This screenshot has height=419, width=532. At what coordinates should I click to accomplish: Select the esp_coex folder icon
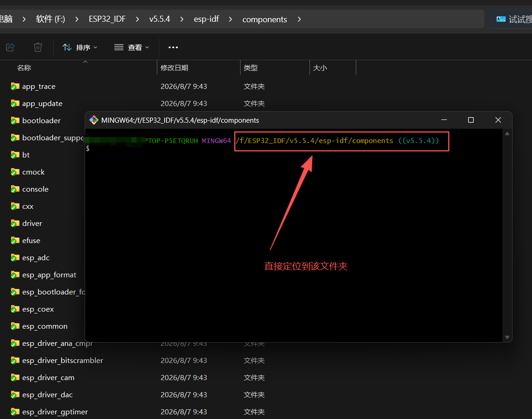15,309
